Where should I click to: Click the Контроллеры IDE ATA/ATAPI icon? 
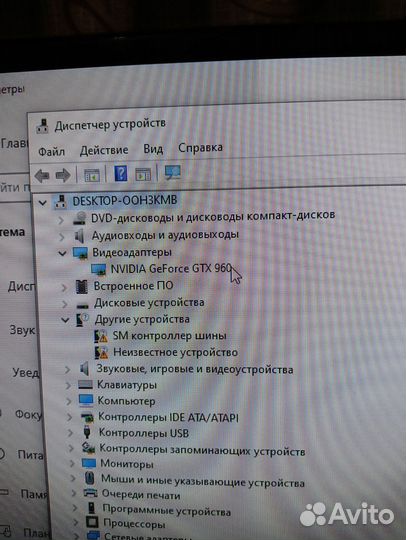tap(87, 418)
